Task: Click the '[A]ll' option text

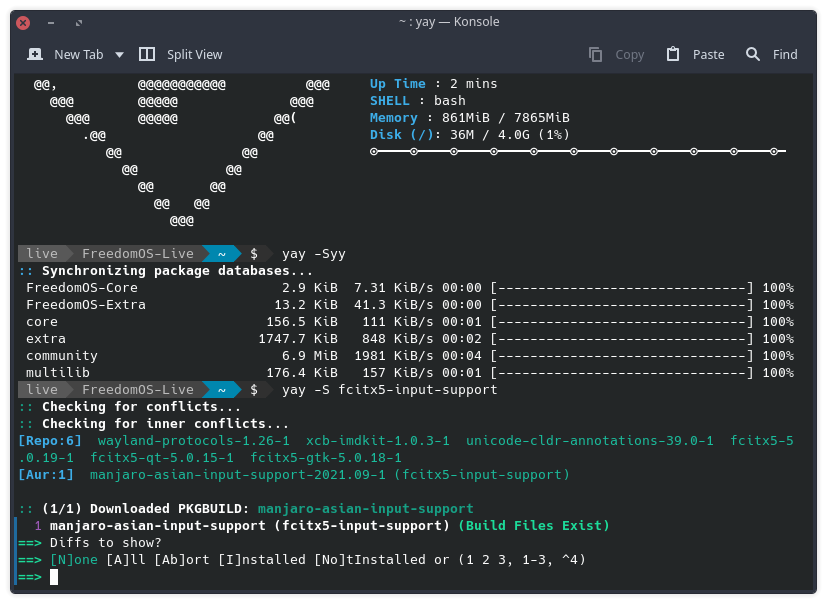Action: pyautogui.click(x=126, y=560)
